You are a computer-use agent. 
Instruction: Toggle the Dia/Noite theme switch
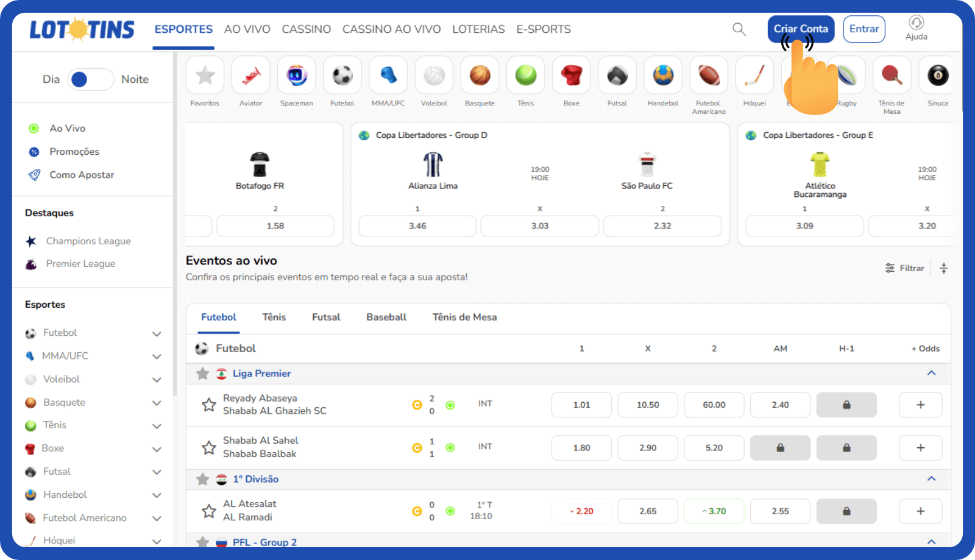[91, 79]
